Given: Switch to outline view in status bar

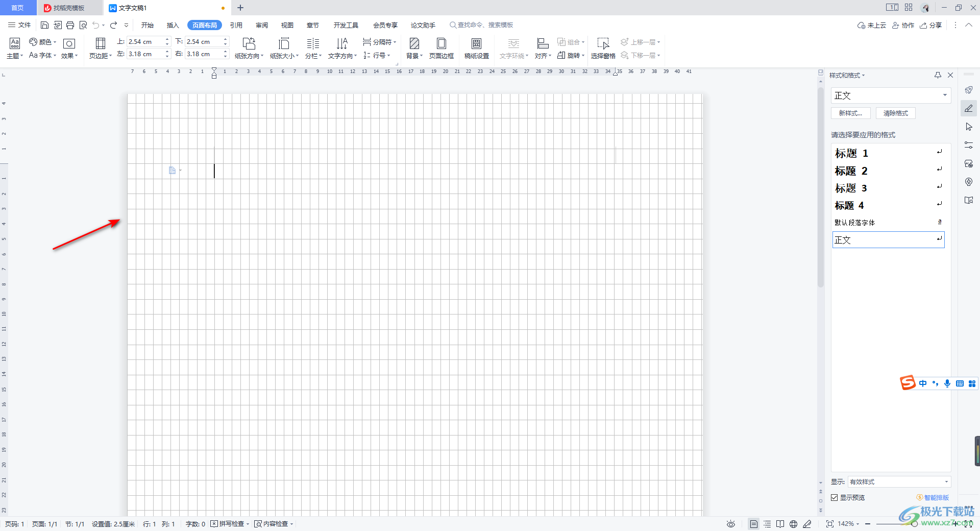Looking at the screenshot, I should (x=767, y=524).
